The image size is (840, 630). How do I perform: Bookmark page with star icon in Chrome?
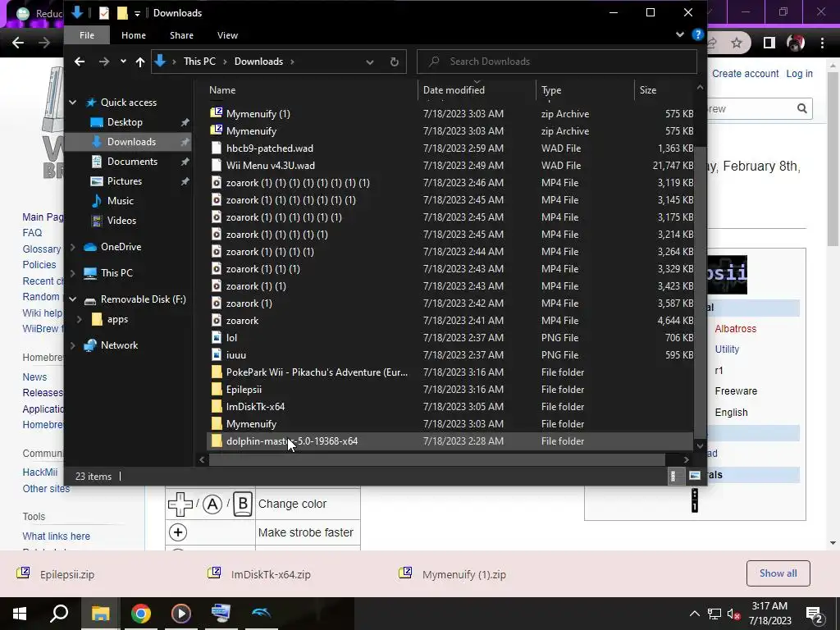(737, 43)
